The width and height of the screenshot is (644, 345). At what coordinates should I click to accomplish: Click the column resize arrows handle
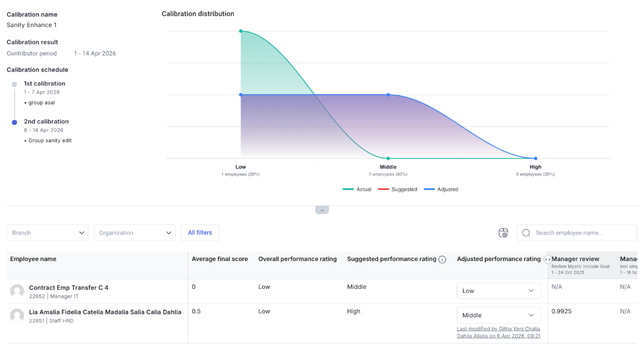(x=548, y=260)
